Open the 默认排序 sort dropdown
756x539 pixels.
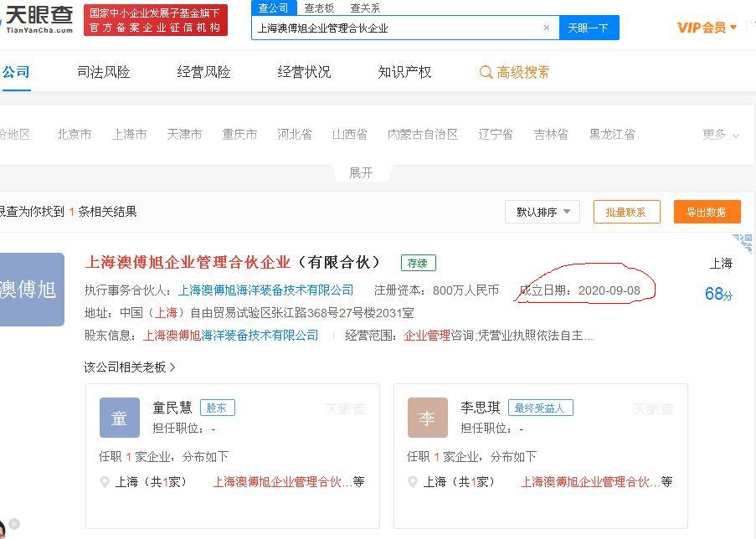point(543,212)
